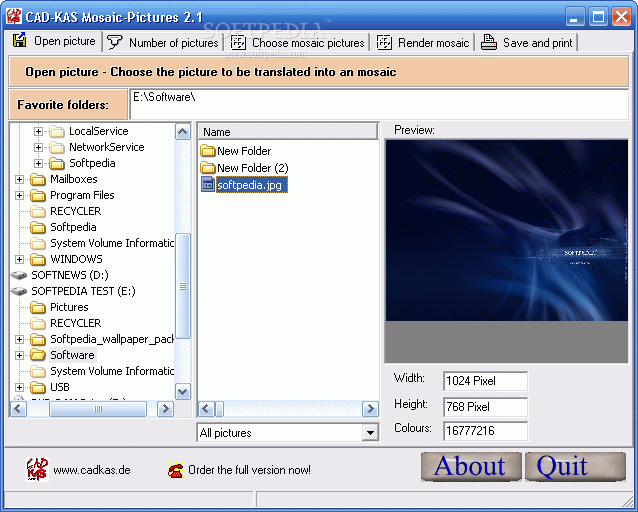Click the SOFTNEWS (D:) drive icon

(19, 275)
